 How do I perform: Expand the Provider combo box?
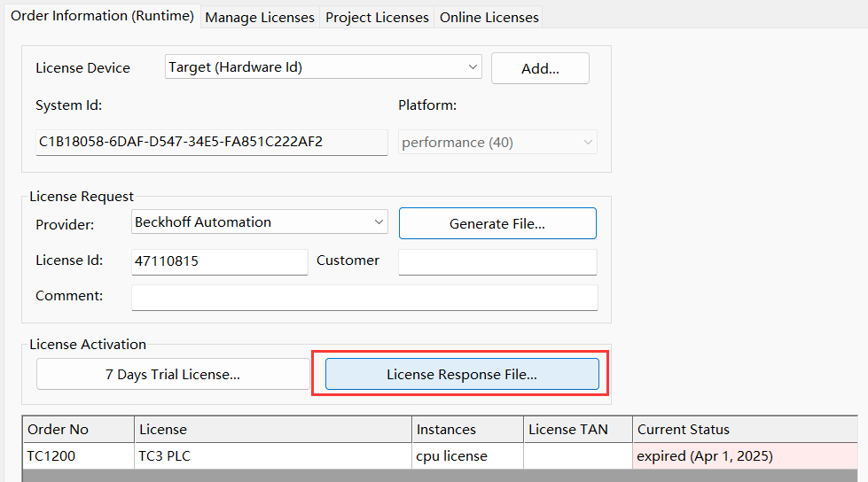click(x=260, y=222)
